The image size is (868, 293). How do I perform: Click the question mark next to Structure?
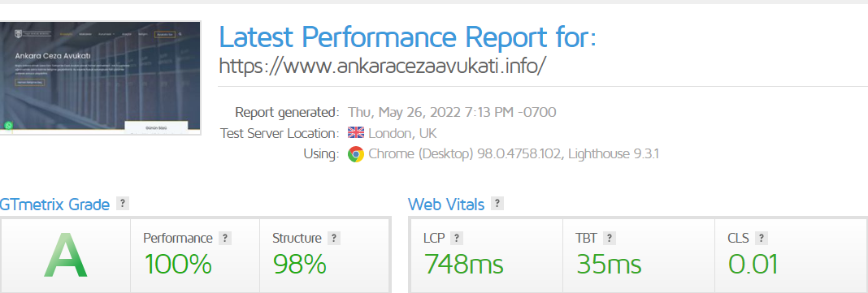[334, 239]
